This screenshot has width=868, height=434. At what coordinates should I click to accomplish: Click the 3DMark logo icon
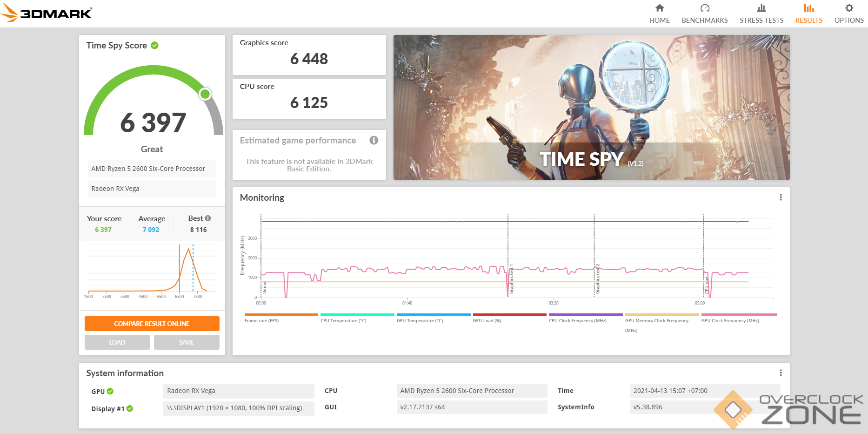click(x=9, y=13)
